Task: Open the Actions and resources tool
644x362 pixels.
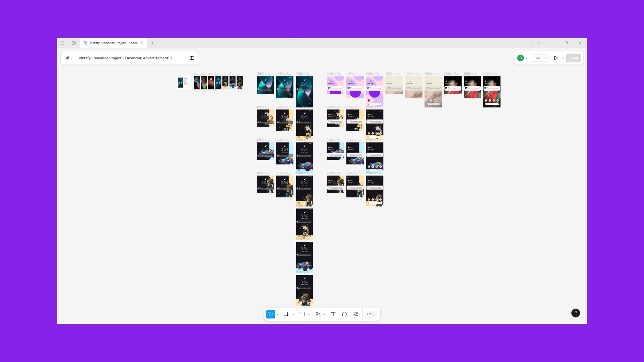Action: 356,314
